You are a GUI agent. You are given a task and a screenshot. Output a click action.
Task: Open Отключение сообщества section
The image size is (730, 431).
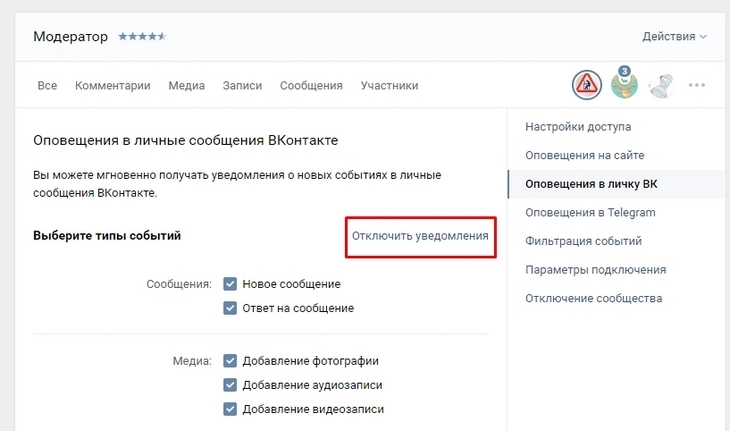point(594,298)
